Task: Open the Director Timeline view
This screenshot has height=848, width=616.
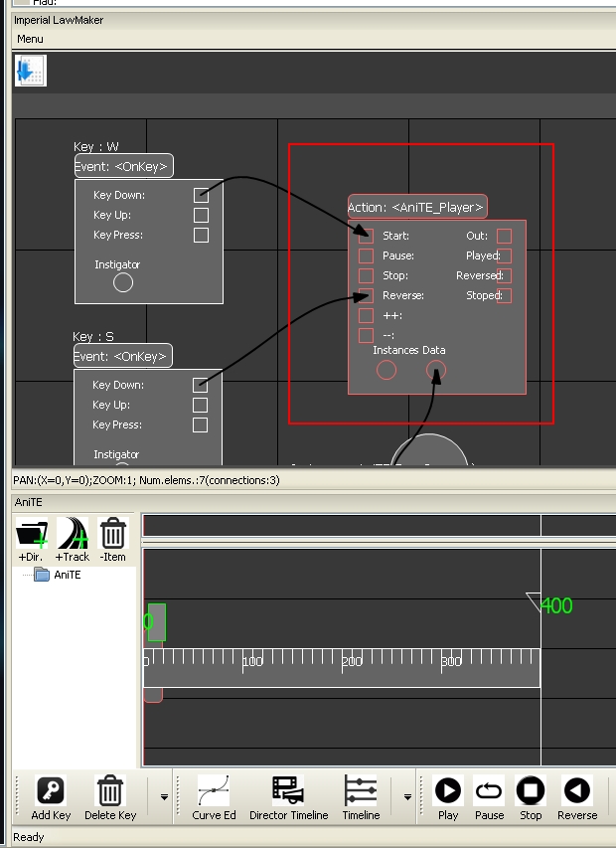Action: 288,797
